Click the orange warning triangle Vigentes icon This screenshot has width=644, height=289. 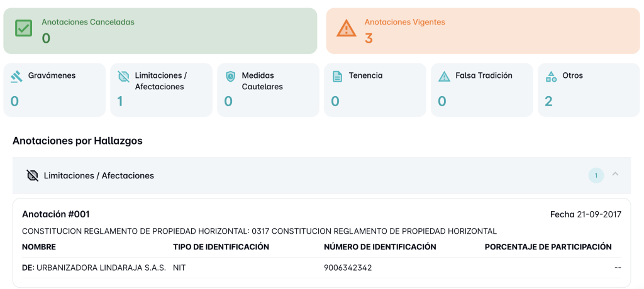click(346, 28)
